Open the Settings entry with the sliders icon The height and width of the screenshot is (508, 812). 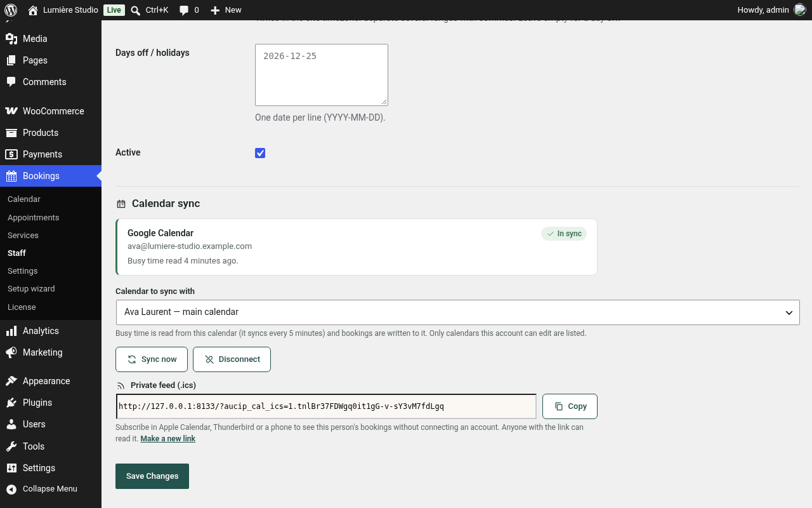[x=51, y=468]
